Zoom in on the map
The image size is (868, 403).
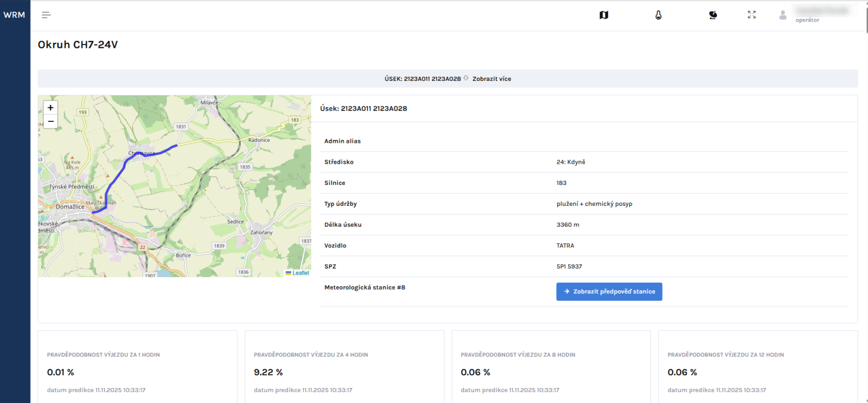pyautogui.click(x=51, y=108)
